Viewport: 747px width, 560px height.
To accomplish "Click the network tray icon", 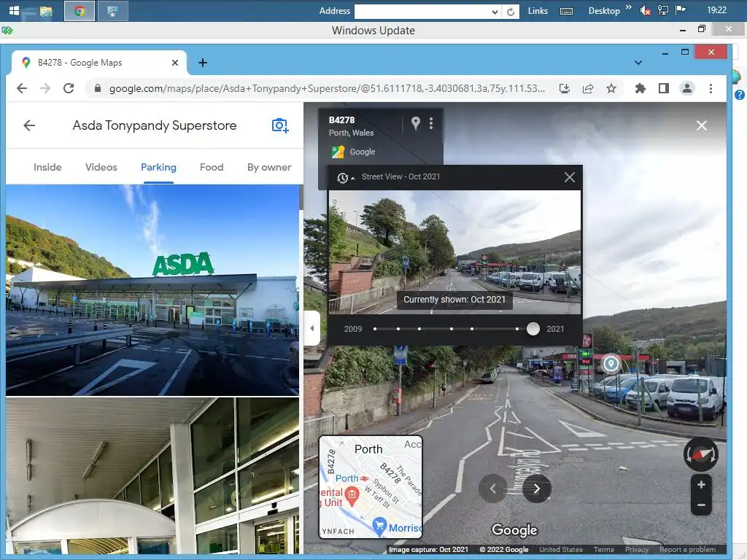I will tap(662, 10).
